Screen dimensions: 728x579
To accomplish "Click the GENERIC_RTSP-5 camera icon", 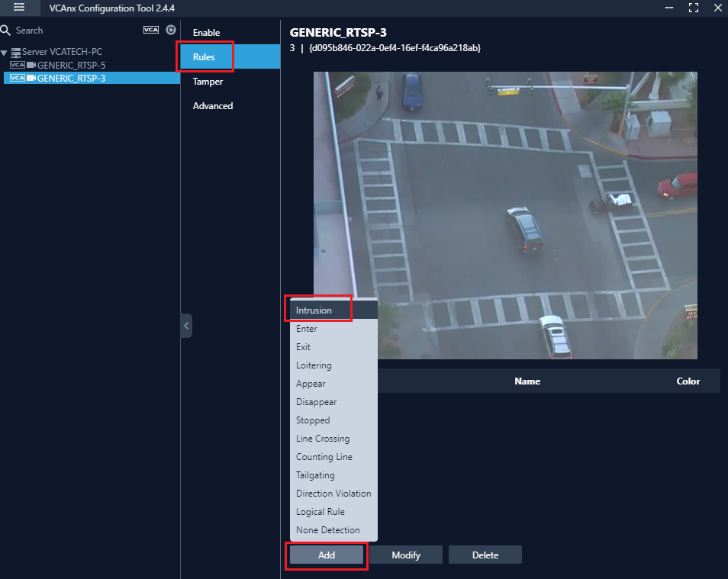I will (x=31, y=66).
